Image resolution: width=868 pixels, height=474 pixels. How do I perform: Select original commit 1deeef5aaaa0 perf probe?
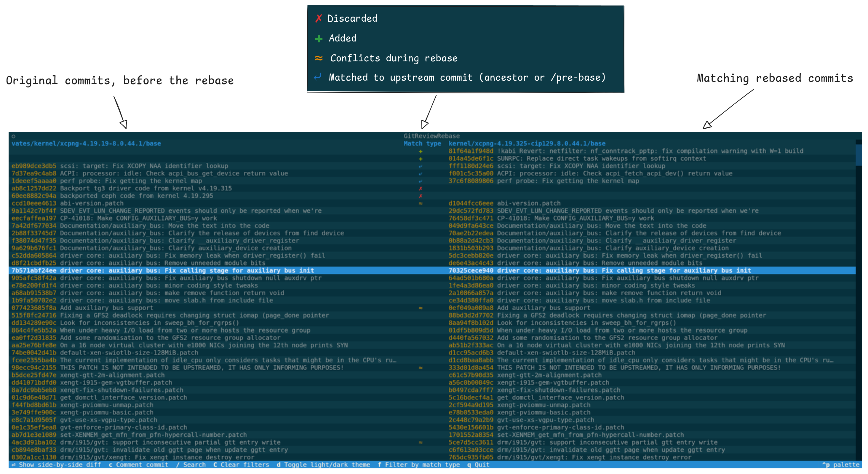pyautogui.click(x=107, y=181)
